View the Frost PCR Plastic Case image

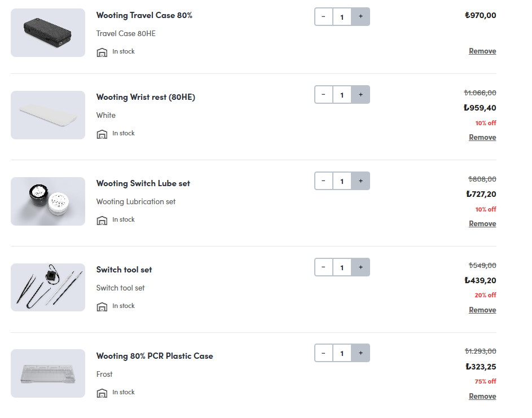pyautogui.click(x=48, y=373)
